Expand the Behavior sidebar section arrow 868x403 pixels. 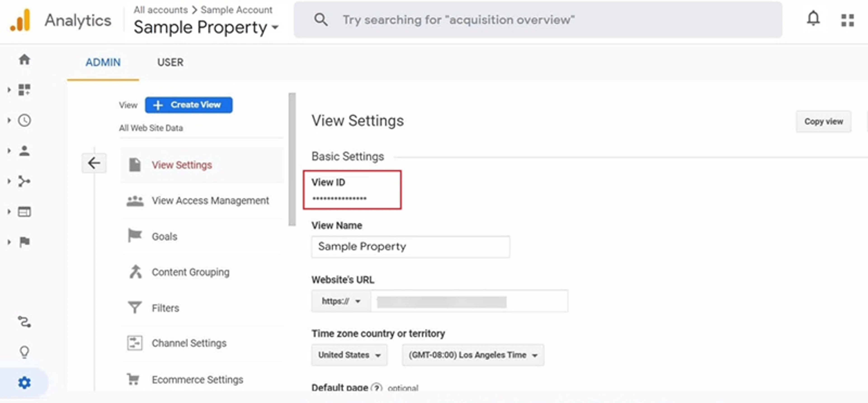pyautogui.click(x=9, y=211)
